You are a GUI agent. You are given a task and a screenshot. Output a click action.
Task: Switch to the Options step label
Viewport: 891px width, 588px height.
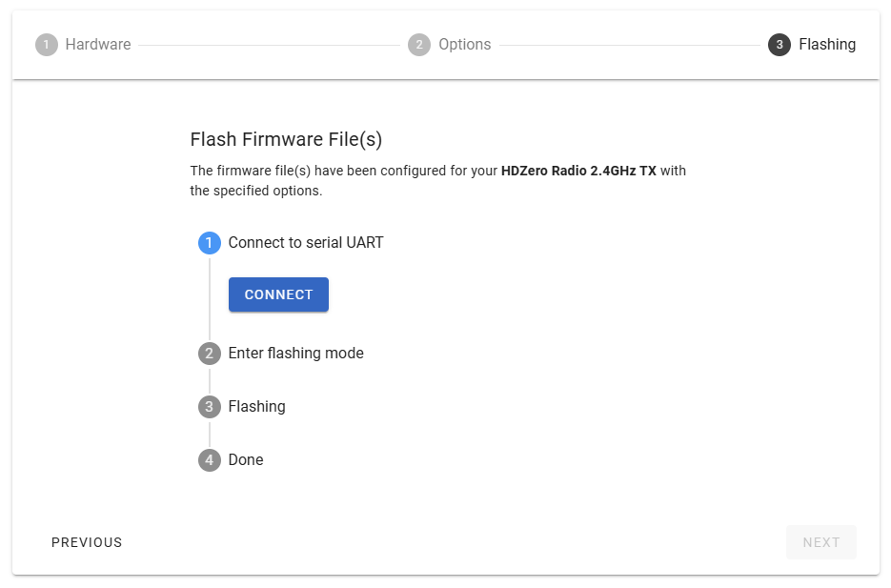(465, 45)
